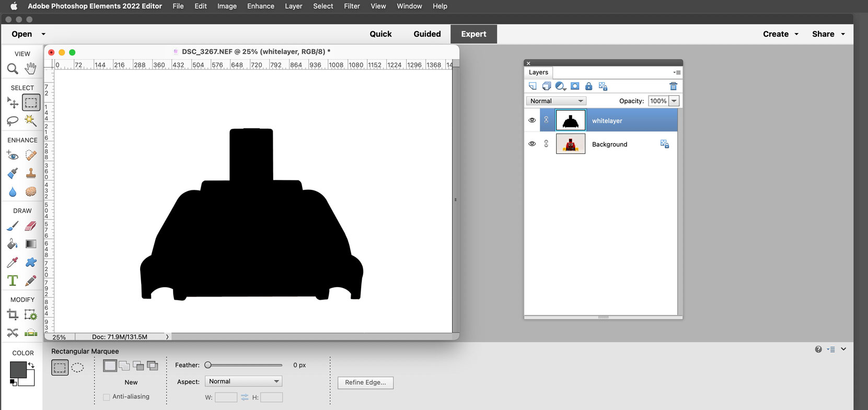Viewport: 868px width, 410px height.
Task: Open the Normal blend mode dropdown
Action: [x=556, y=101]
